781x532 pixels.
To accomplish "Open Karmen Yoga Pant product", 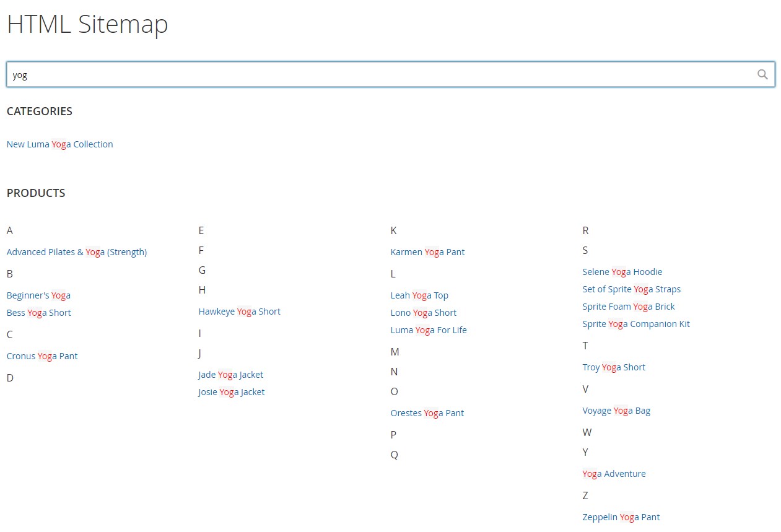I will point(427,252).
